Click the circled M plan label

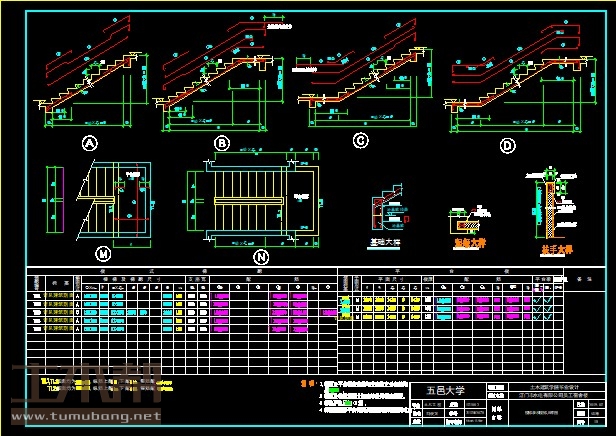click(x=103, y=254)
